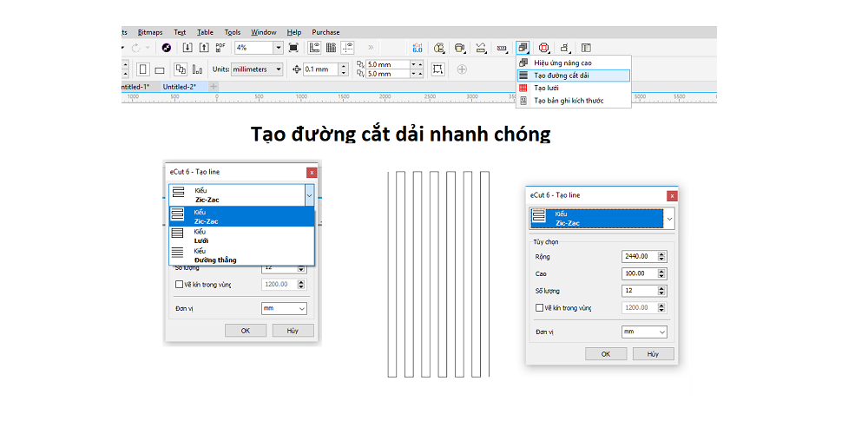Click the redo arrow icon

[136, 48]
